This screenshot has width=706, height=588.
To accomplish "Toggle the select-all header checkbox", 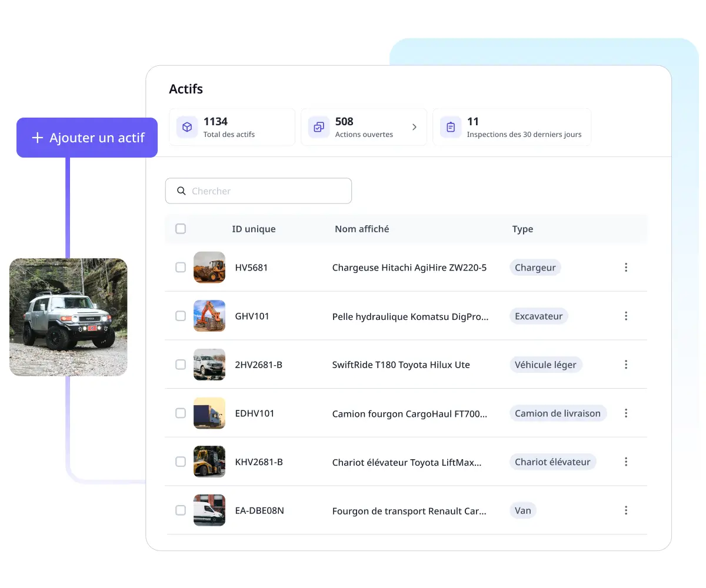I will (181, 229).
